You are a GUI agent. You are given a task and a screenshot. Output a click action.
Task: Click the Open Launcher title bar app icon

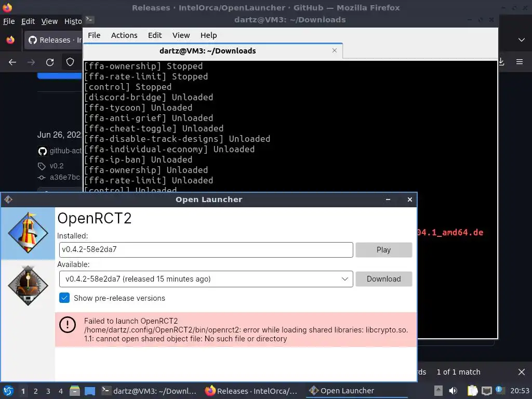(8, 199)
